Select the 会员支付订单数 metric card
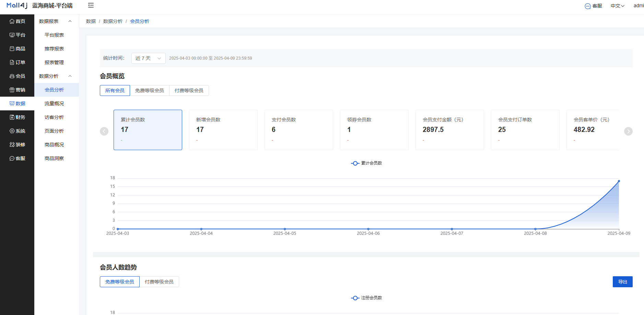The image size is (644, 315). 525,130
